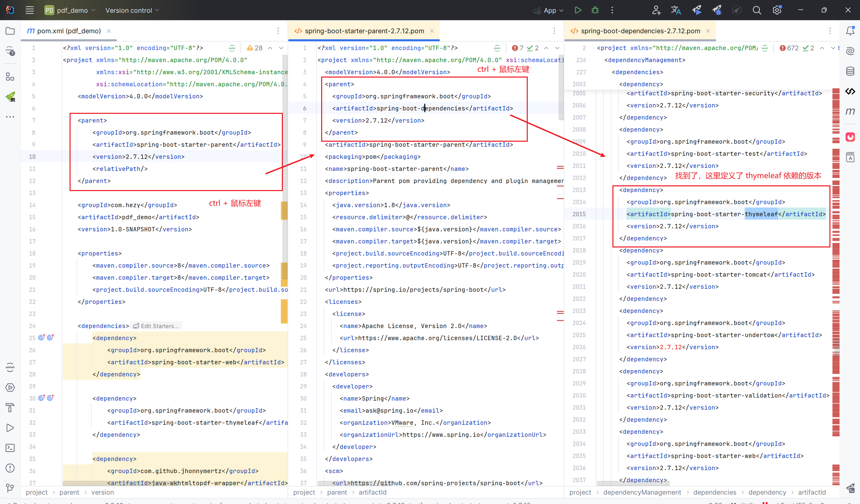Click line number 10 in pom.xml
Viewport: 860px width, 504px height.
click(x=32, y=156)
